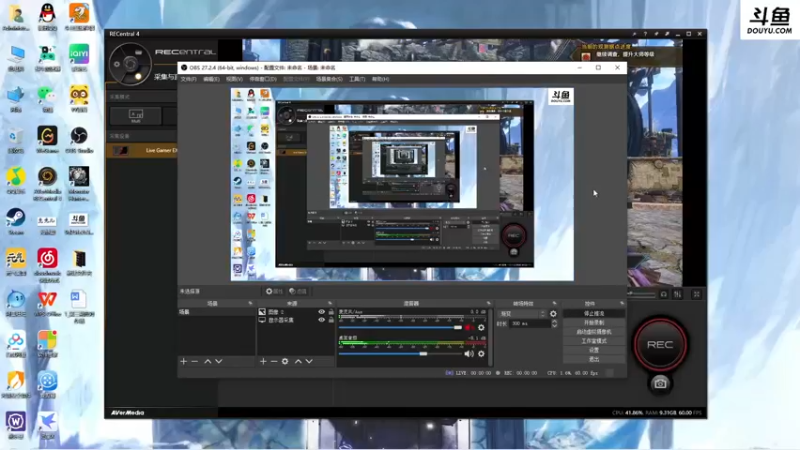The height and width of the screenshot is (450, 800).
Task: Remove the selected scene in OBS
Action: point(194,361)
